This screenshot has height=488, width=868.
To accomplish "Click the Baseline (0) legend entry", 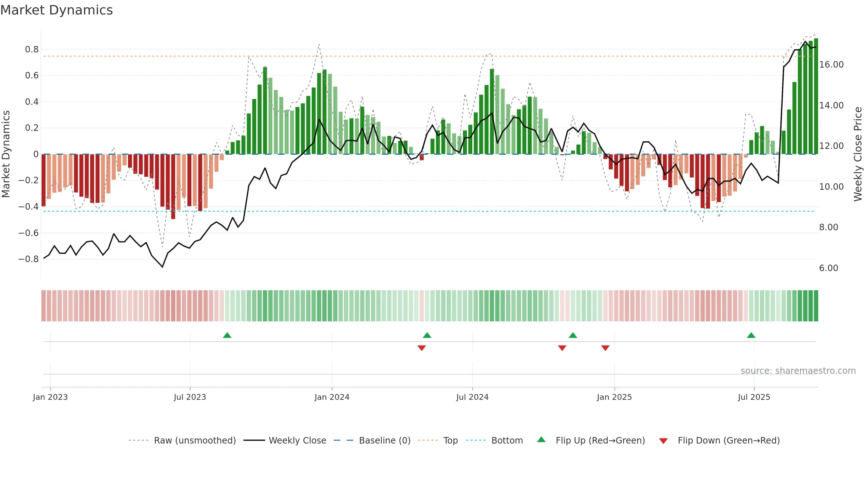I will coord(372,440).
